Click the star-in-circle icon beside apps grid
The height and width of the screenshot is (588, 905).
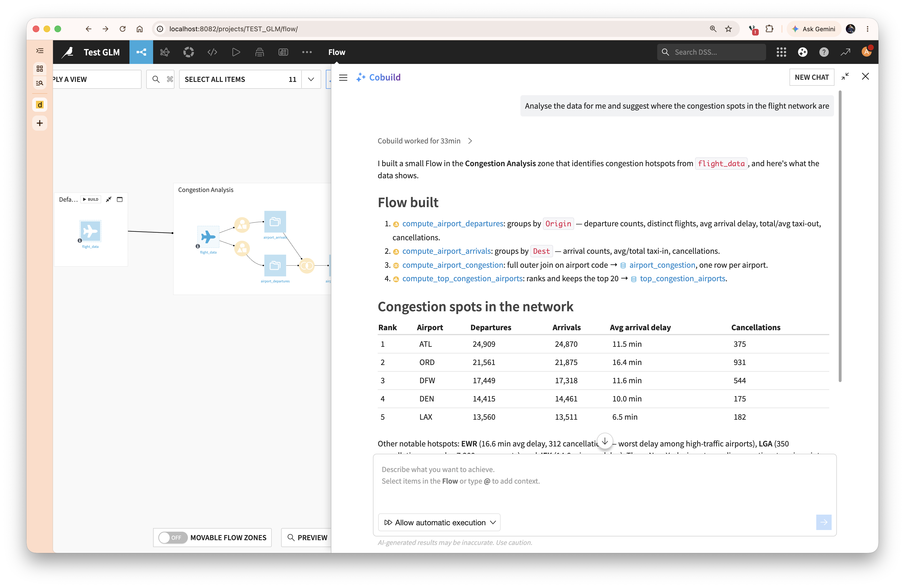[802, 52]
